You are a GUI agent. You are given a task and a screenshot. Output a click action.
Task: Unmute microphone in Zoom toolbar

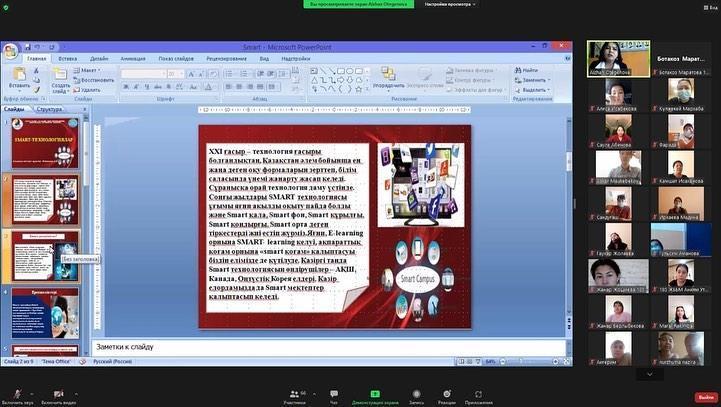(x=15, y=393)
